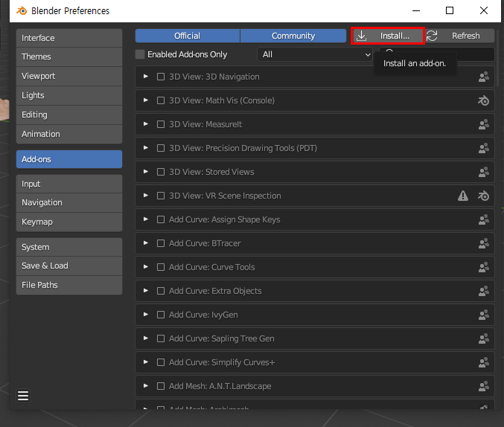Image resolution: width=504 pixels, height=427 pixels.
Task: Expand the Sapling Tree Gen details
Action: point(146,338)
